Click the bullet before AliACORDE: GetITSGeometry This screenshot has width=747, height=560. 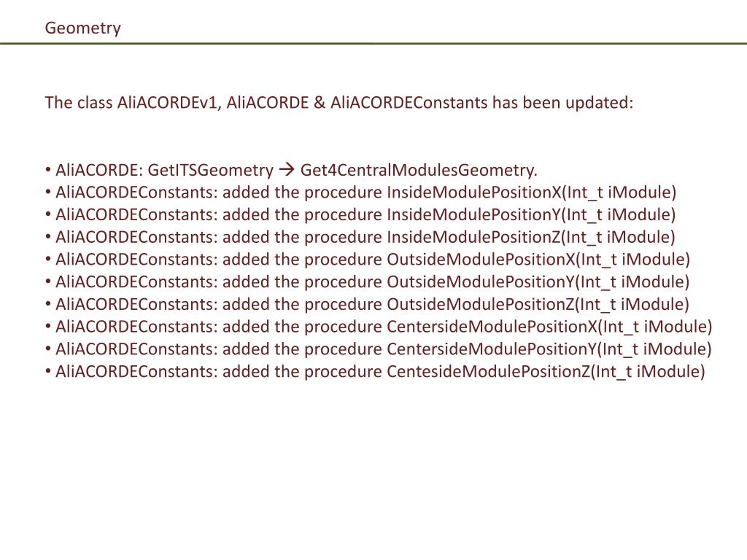(48, 169)
